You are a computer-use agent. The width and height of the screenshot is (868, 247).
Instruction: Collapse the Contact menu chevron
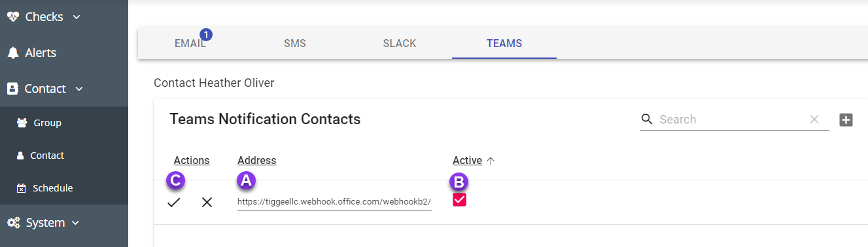tap(79, 89)
